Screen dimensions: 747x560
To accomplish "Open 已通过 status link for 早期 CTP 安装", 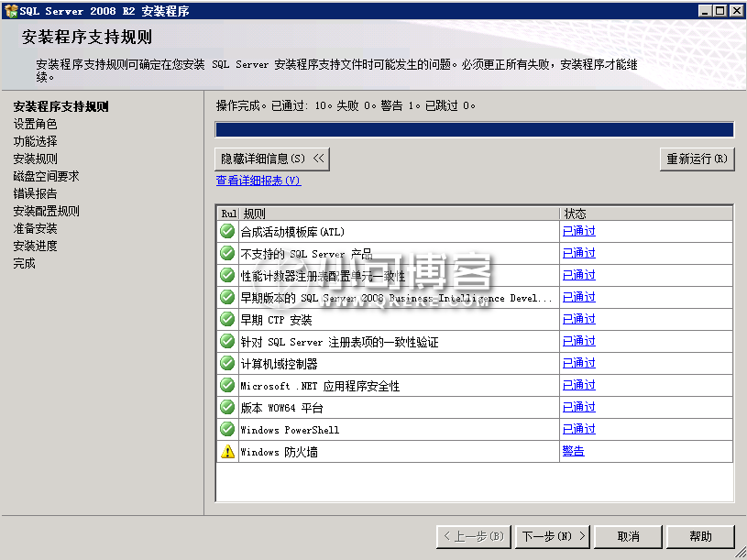I will (579, 319).
